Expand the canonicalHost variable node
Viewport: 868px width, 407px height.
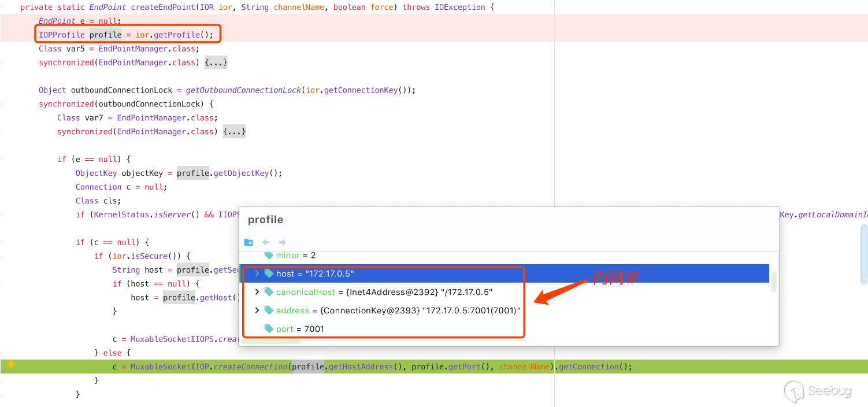257,292
